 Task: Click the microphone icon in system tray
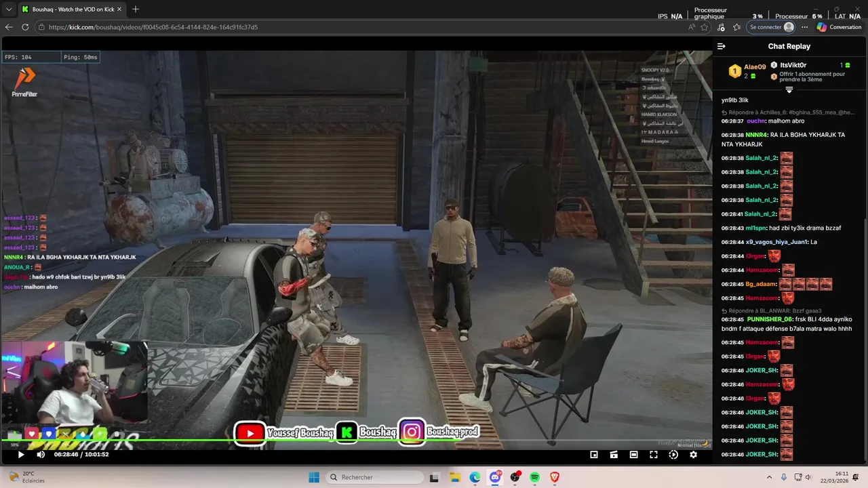tap(784, 477)
